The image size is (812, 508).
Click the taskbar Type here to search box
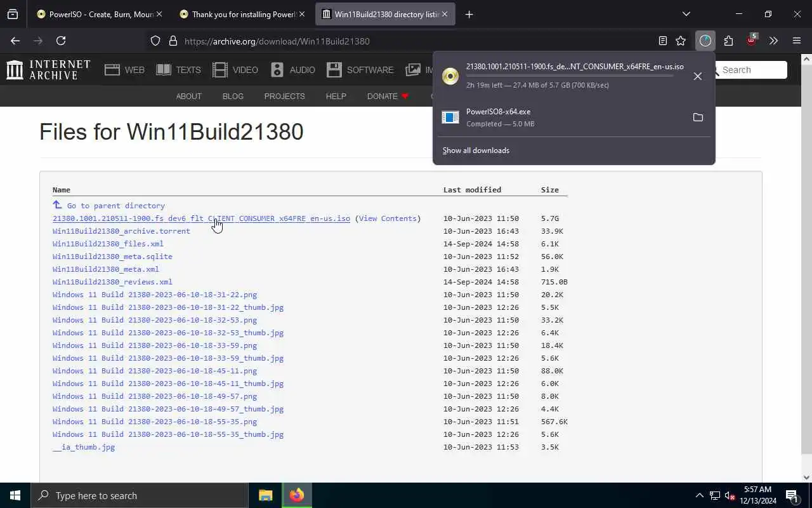140,495
